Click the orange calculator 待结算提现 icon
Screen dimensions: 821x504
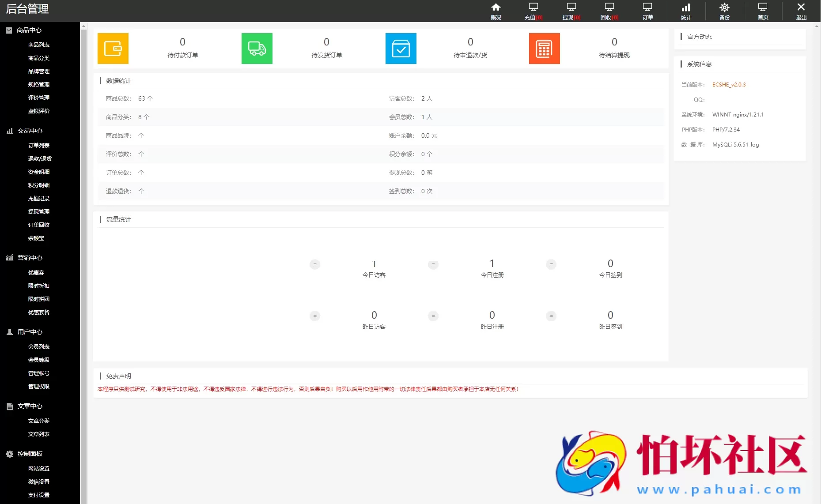coord(544,49)
